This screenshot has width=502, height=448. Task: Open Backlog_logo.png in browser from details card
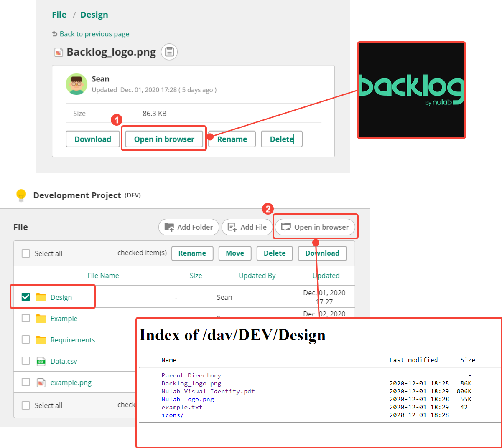click(x=164, y=139)
